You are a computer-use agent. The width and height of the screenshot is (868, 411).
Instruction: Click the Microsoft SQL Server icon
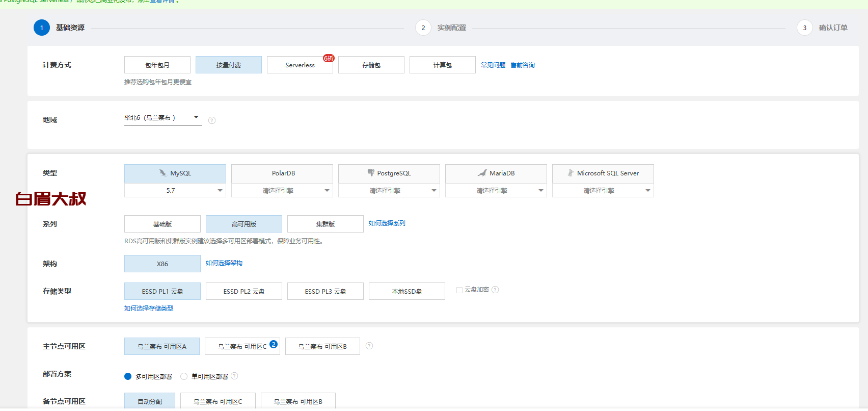pyautogui.click(x=571, y=173)
